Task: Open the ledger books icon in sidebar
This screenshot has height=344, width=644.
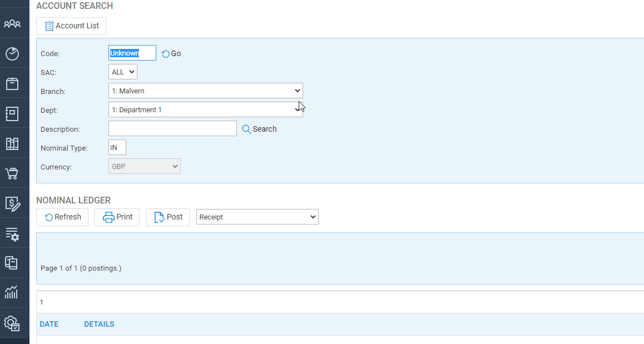Action: 12,144
